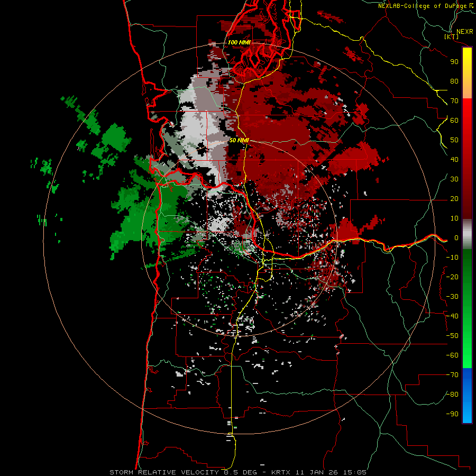Click the "30" velocity scale value
Image resolution: width=476 pixels, height=476 pixels.
click(x=454, y=179)
